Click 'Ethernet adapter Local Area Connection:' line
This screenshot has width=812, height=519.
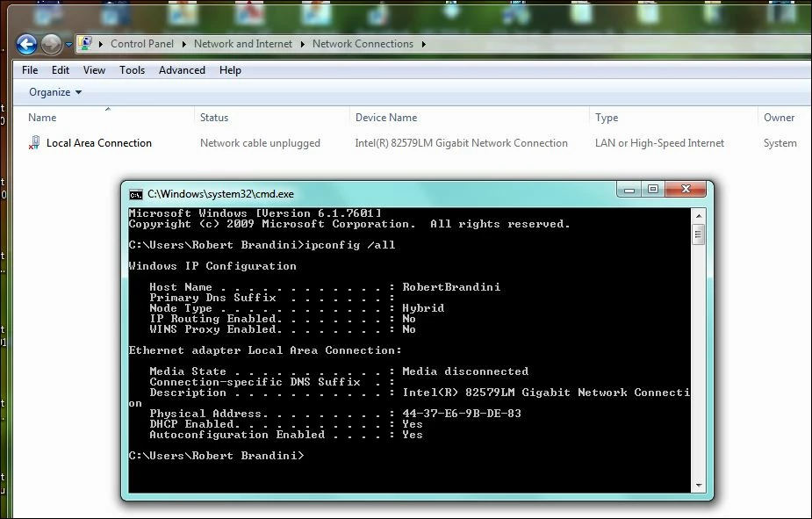[265, 350]
